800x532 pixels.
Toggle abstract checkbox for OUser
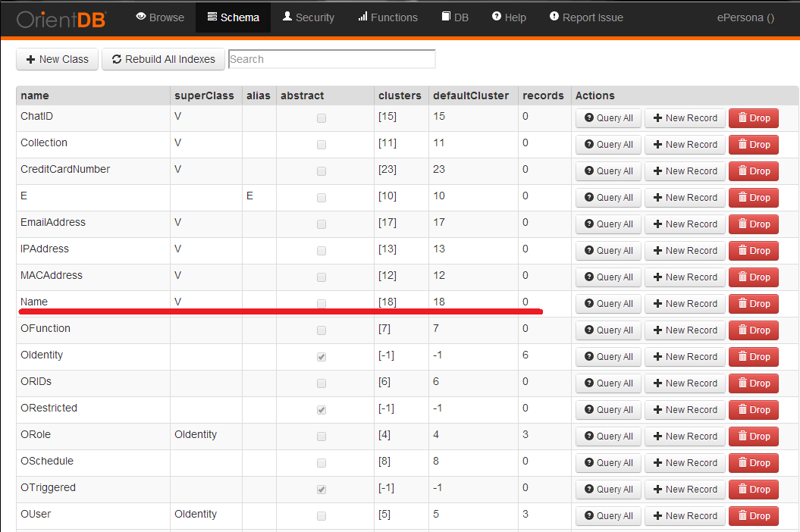click(322, 516)
